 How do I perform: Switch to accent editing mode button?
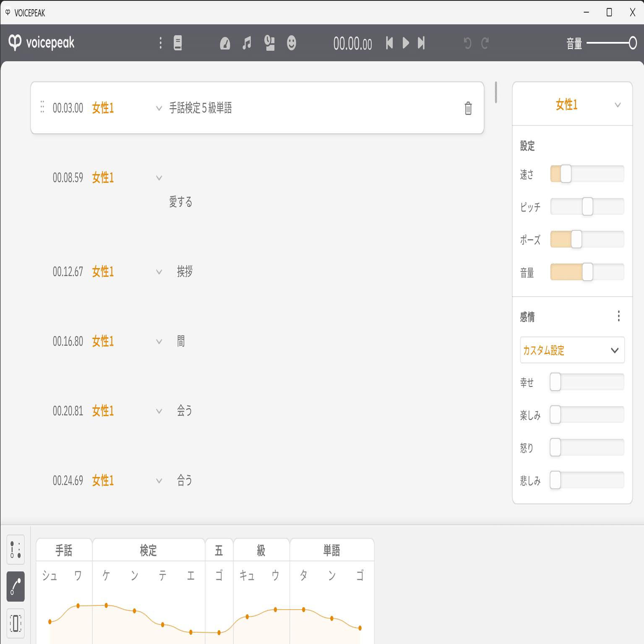(16, 549)
